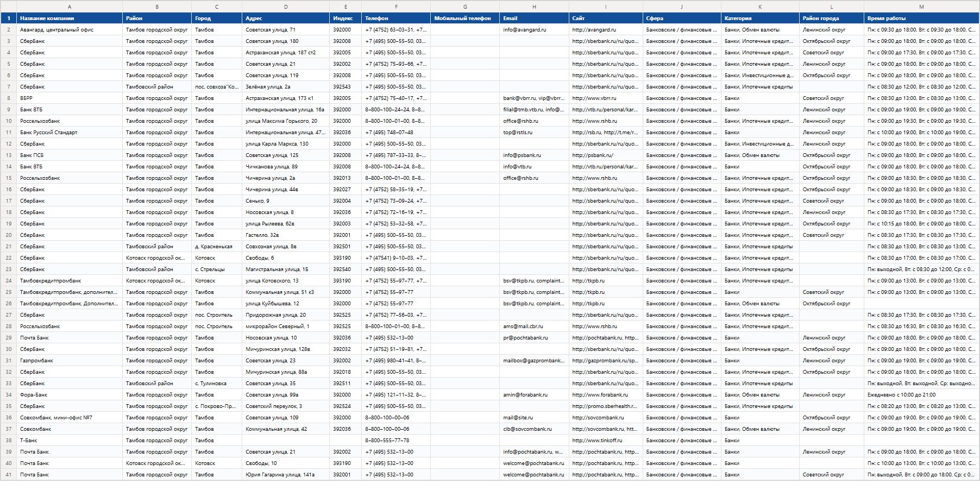
Task: Click the email cell "info@avangard.ru"
Action: (x=535, y=30)
